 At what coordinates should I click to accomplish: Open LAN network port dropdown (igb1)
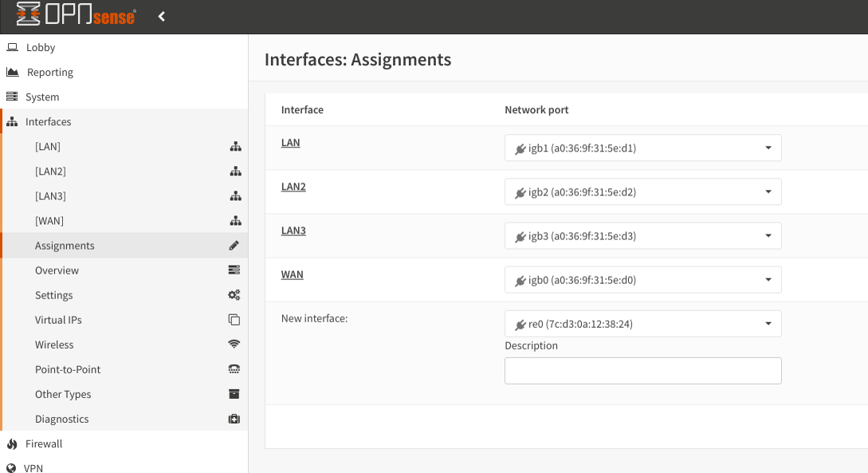click(642, 148)
